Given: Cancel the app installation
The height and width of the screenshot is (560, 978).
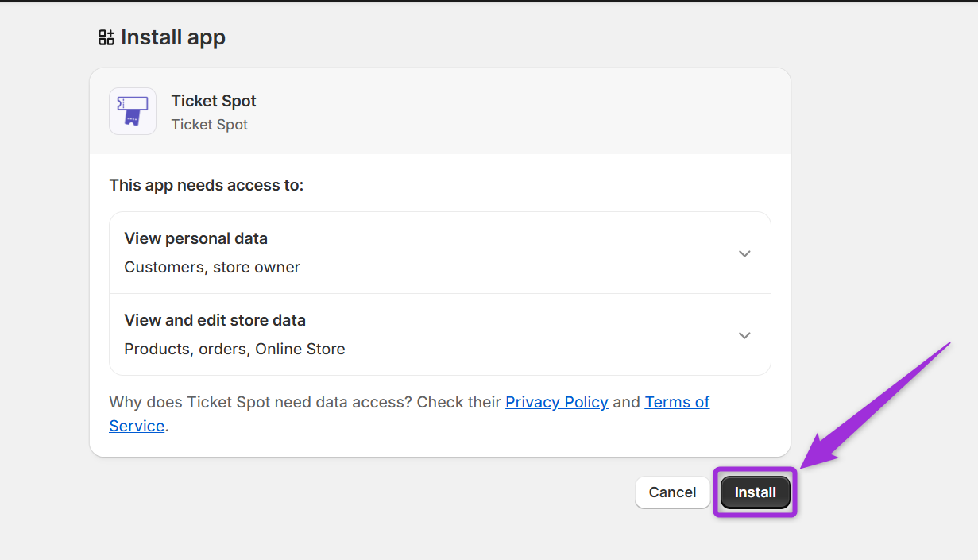Looking at the screenshot, I should point(672,492).
